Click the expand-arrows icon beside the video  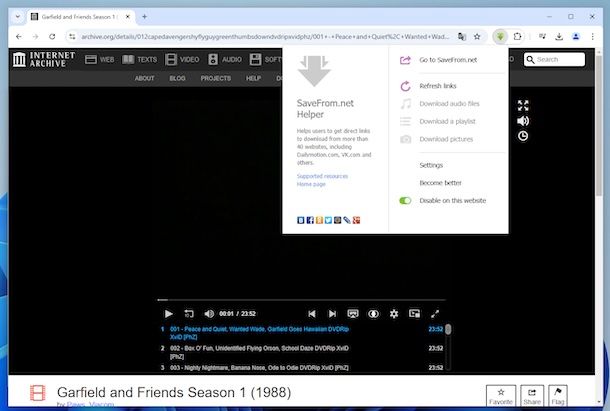(523, 105)
